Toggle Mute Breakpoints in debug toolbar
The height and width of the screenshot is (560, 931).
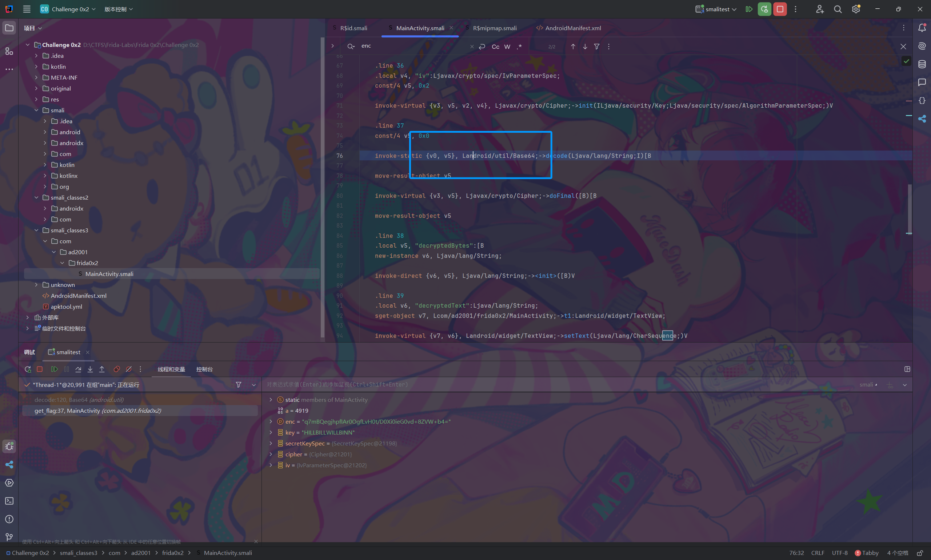(129, 369)
